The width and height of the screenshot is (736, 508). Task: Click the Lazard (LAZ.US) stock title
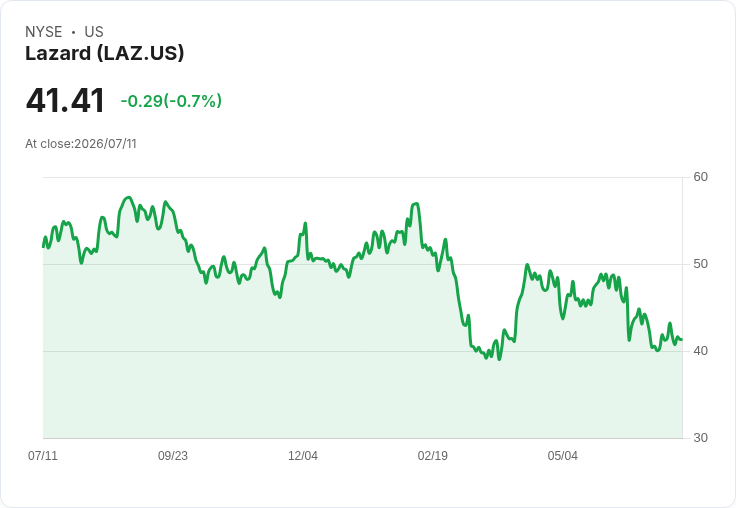click(104, 54)
